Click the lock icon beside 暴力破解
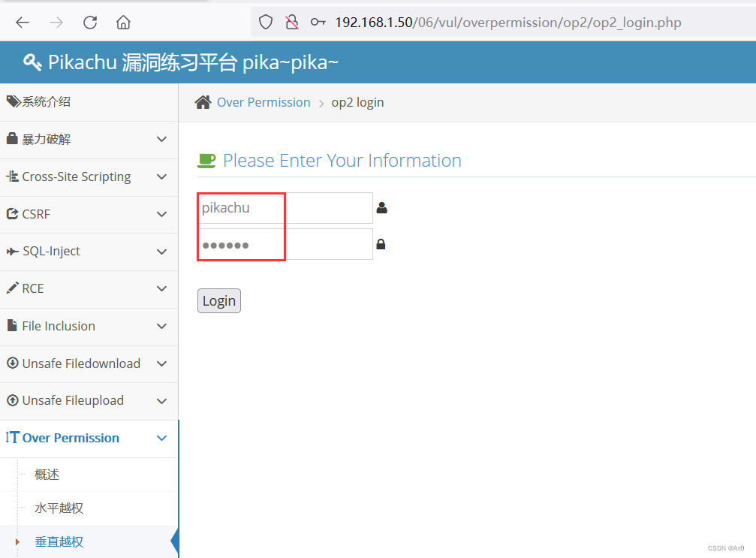 (12, 138)
